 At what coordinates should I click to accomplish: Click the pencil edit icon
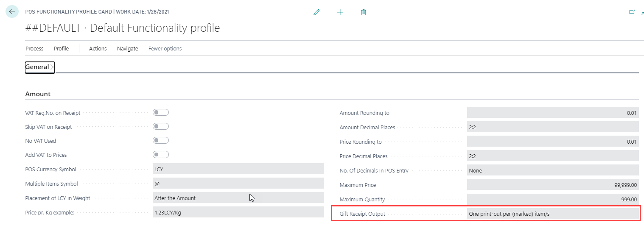coord(316,12)
